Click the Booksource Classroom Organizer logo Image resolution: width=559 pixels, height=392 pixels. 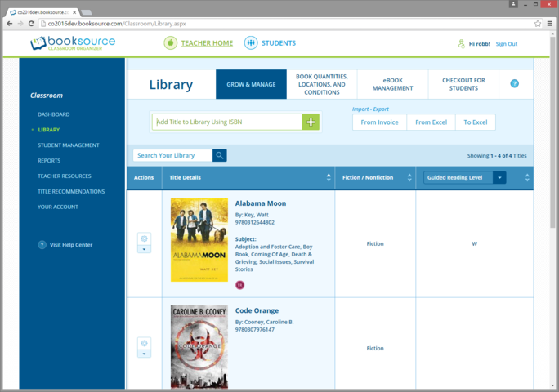73,43
